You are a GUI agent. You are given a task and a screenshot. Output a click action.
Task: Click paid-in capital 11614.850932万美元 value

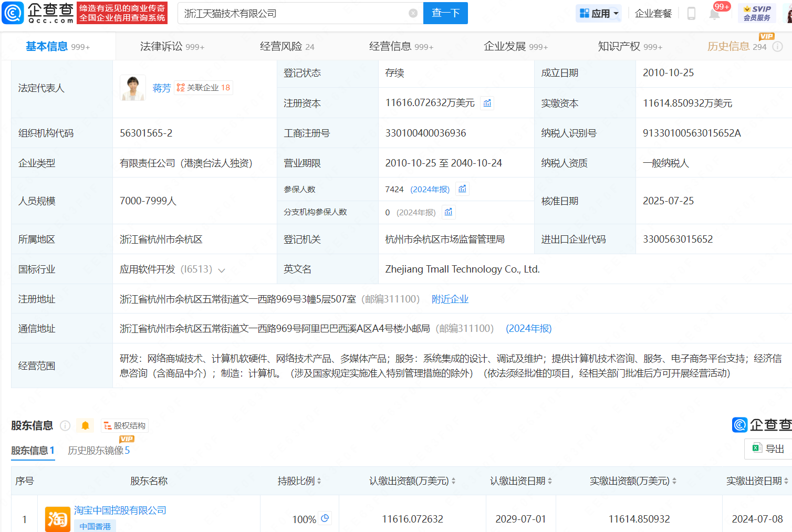coord(687,103)
